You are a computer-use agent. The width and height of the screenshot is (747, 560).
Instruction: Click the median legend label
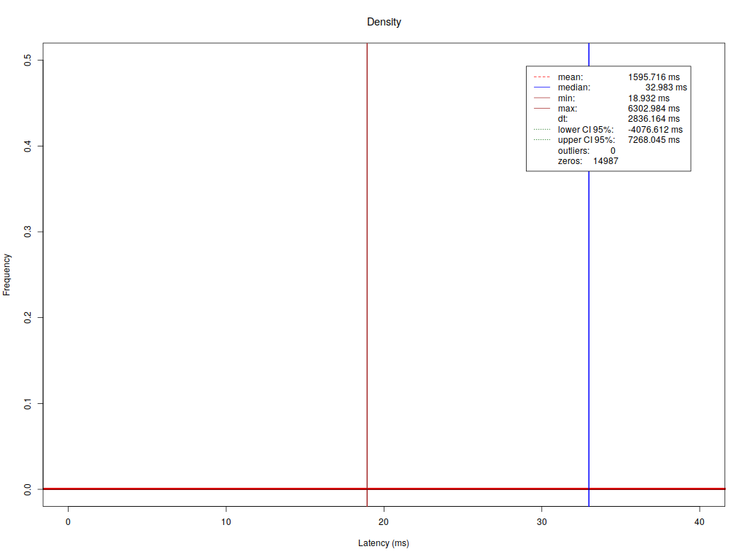(574, 87)
